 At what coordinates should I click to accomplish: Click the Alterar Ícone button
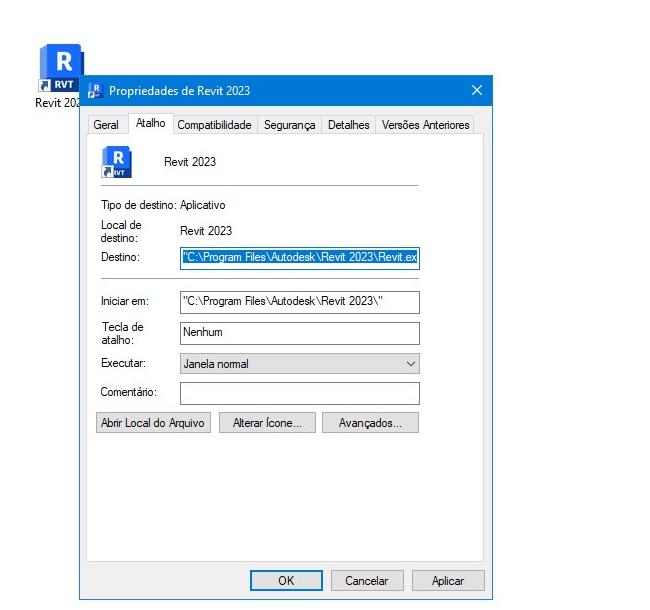coord(267,423)
